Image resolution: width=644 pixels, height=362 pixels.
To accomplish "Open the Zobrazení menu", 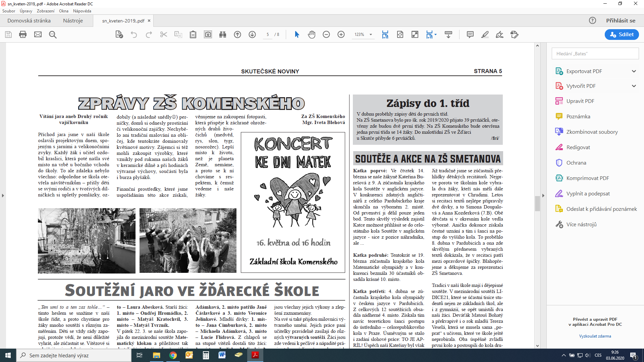I will click(x=46, y=11).
